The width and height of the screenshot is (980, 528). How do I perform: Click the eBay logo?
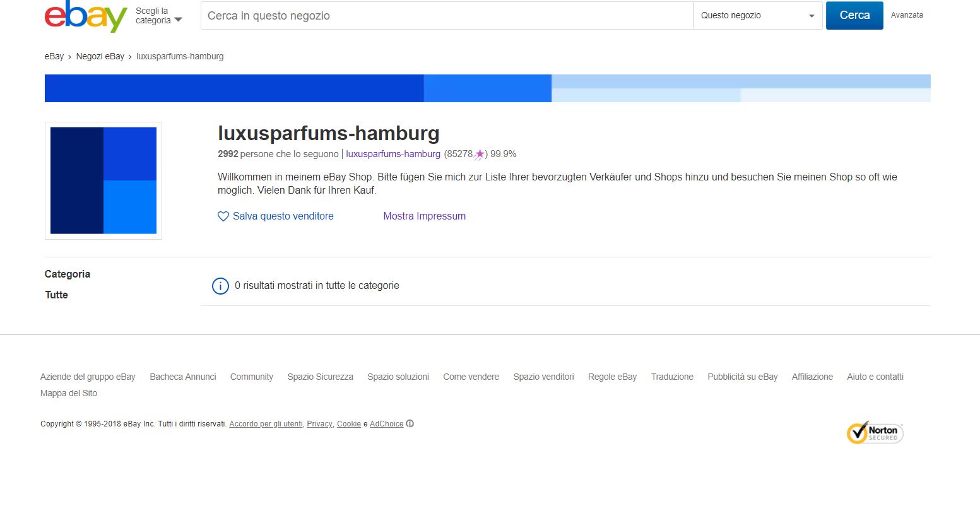[x=86, y=16]
